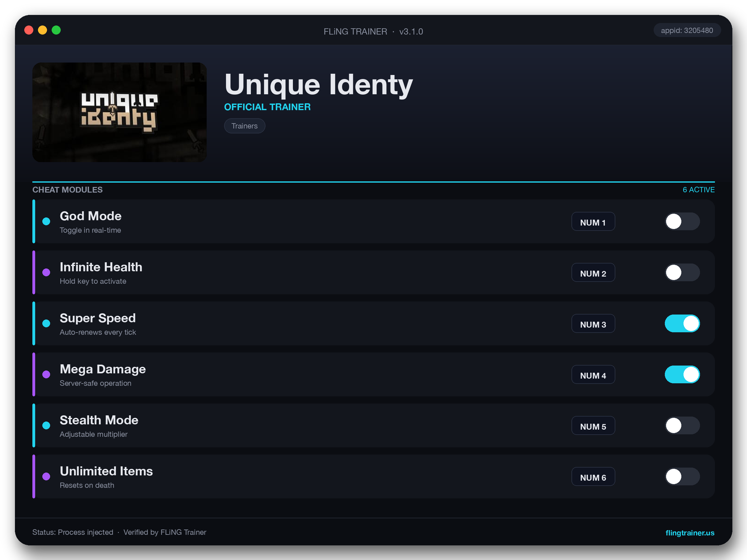
Task: Click the OFFICIAL TRAINER label
Action: [267, 107]
